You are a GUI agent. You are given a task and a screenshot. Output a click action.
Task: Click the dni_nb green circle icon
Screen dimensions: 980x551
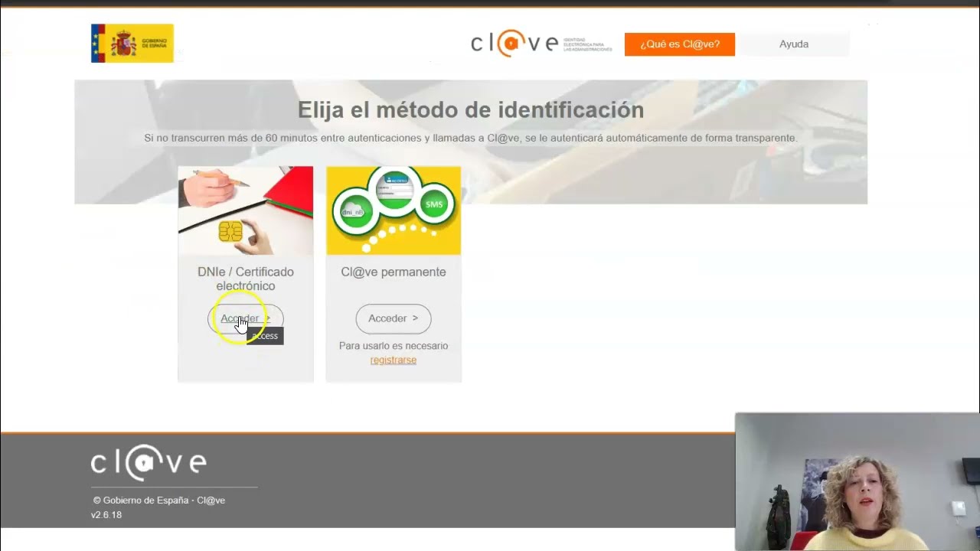tap(354, 211)
